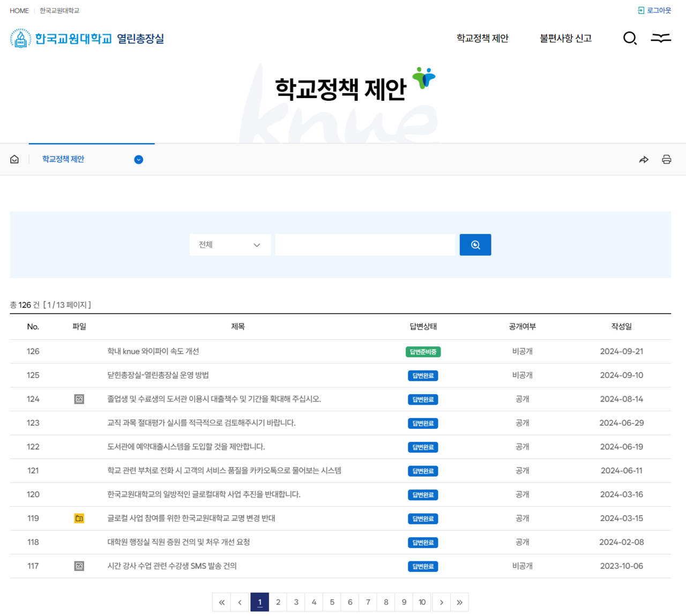Open the image attachment icon on post 124
Screen dimensions: 686x616
tap(79, 399)
